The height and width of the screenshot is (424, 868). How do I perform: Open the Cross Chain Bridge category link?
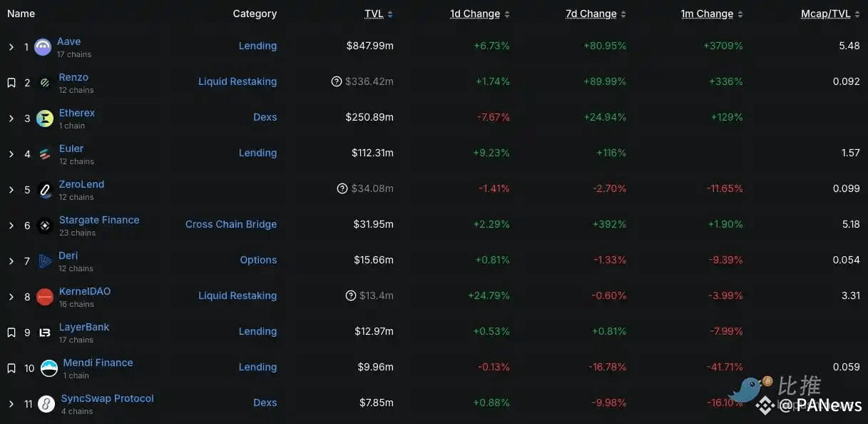click(231, 224)
